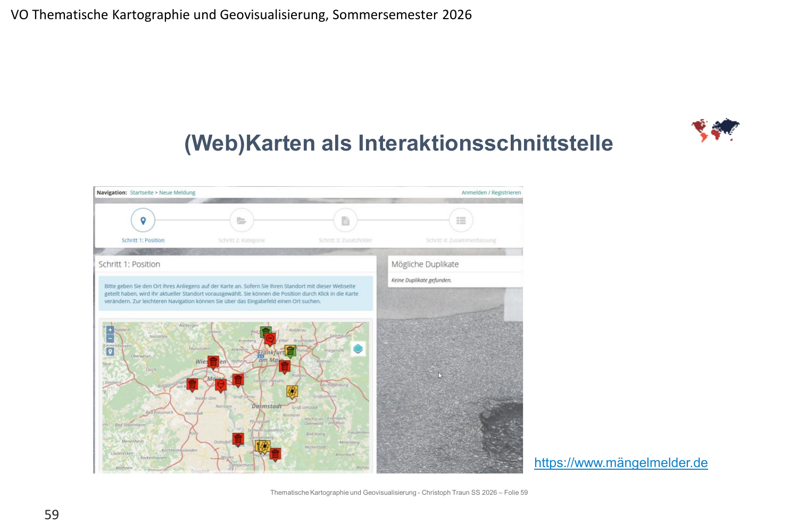Click the Schritt 4 Zusammenfassung list icon
Viewport: 798px width, 532px height.
(461, 220)
